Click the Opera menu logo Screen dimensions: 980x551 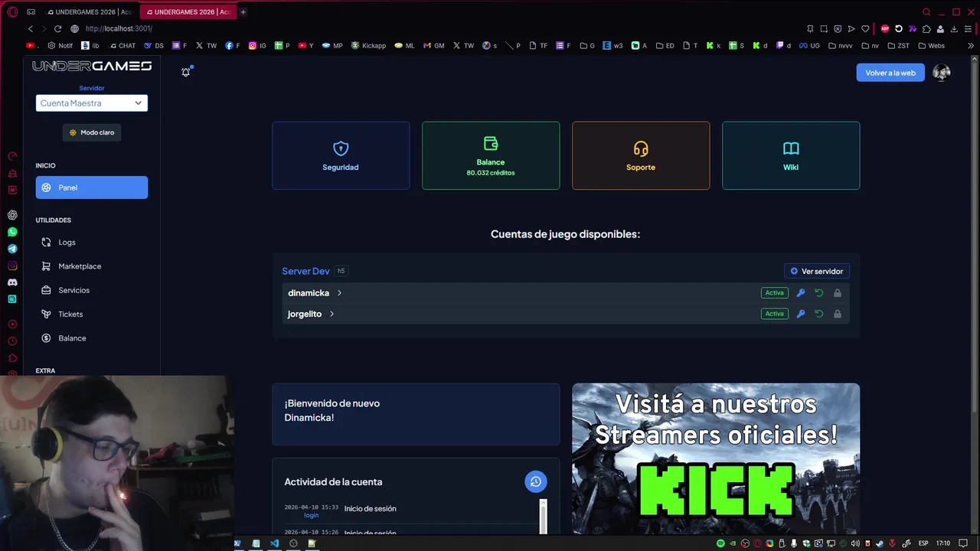[x=12, y=12]
